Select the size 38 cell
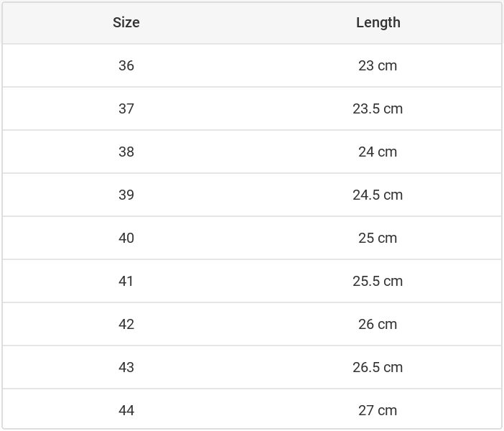This screenshot has height=431, width=504. [x=126, y=152]
